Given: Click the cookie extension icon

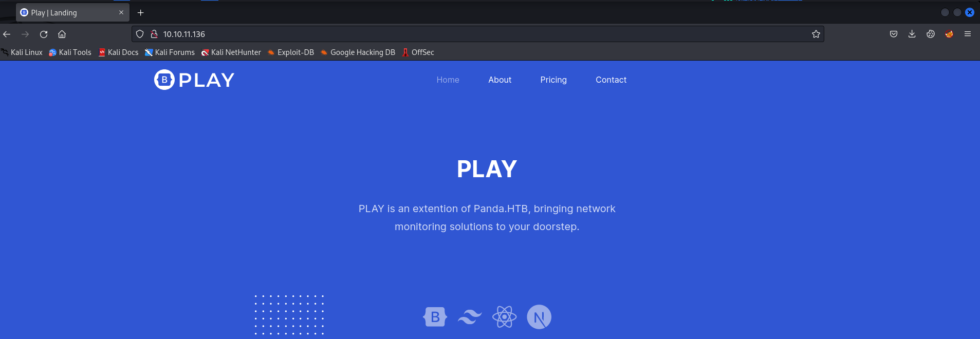Looking at the screenshot, I should pos(931,34).
